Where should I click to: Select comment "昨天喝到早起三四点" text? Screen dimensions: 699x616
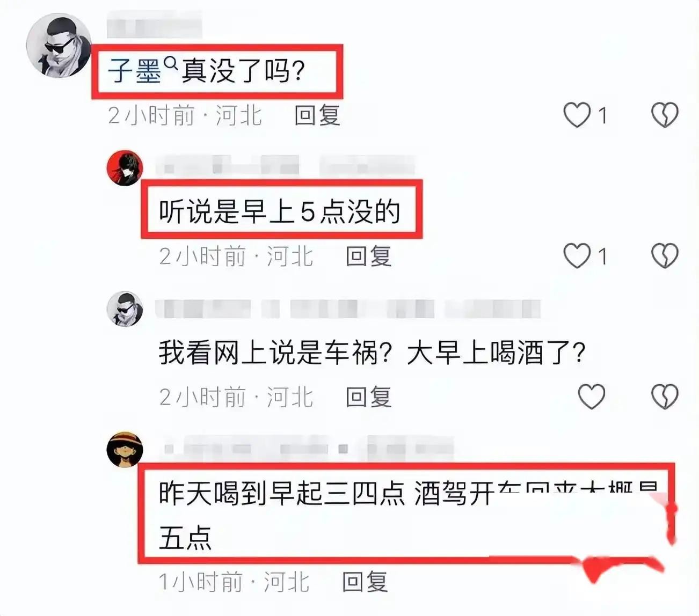[x=281, y=494]
